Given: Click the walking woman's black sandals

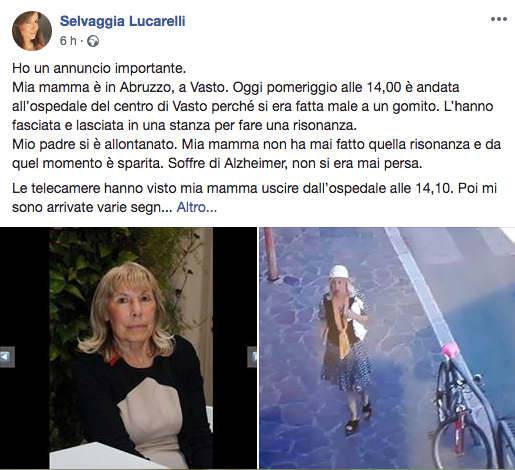Looking at the screenshot, I should click(358, 419).
